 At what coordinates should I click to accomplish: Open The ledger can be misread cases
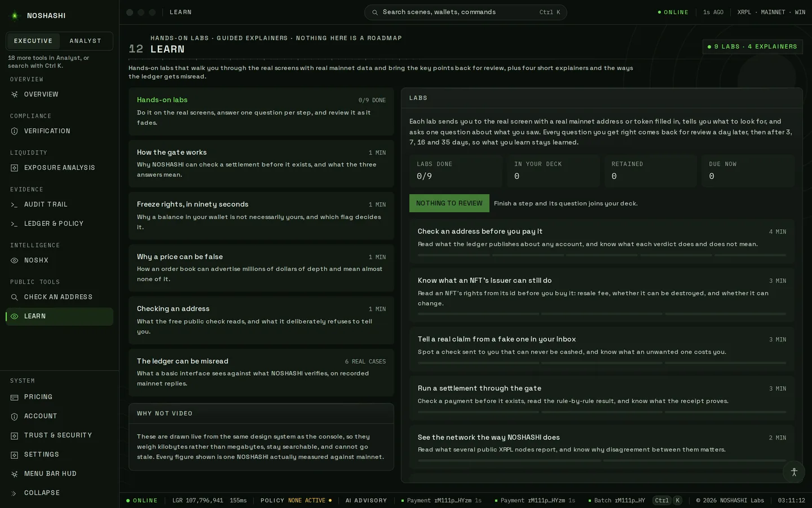(261, 373)
